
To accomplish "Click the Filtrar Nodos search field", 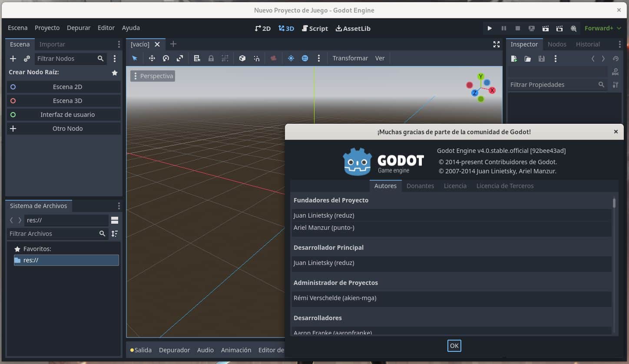I will (x=71, y=59).
